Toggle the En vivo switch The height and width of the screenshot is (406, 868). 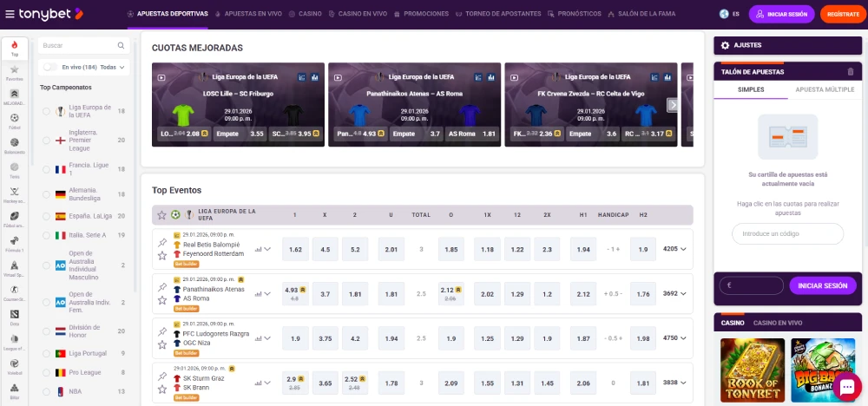click(x=50, y=67)
